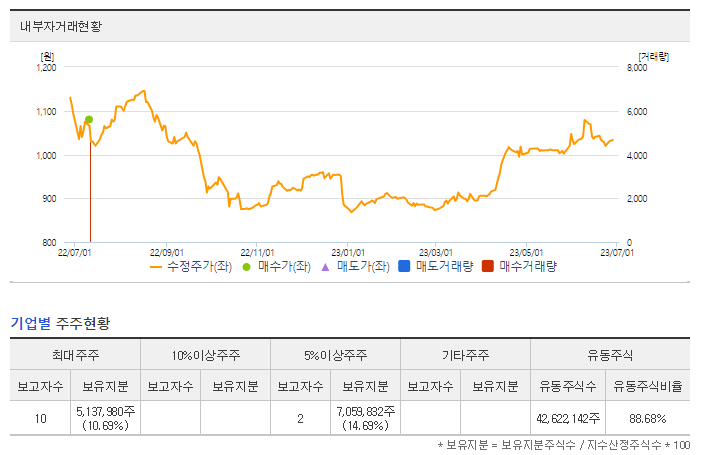The width and height of the screenshot is (701, 455).
Task: Click the 23/03/01 x-axis date label
Action: click(436, 253)
